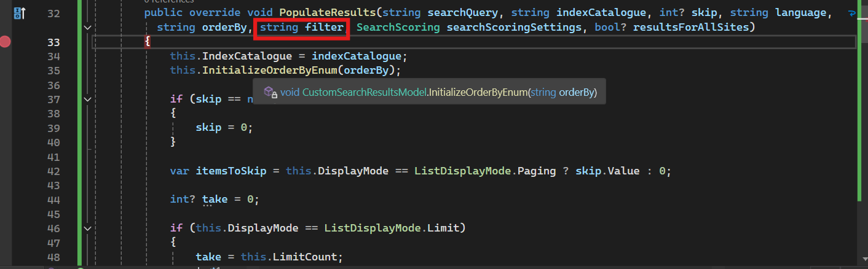This screenshot has width=868, height=269.
Task: Click the itemsToSkip variable
Action: (x=231, y=171)
